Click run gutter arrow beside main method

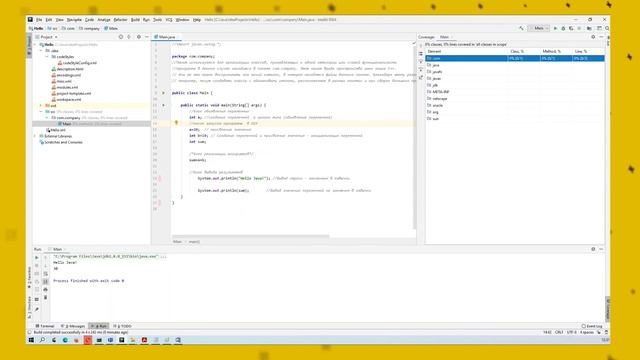pos(163,105)
